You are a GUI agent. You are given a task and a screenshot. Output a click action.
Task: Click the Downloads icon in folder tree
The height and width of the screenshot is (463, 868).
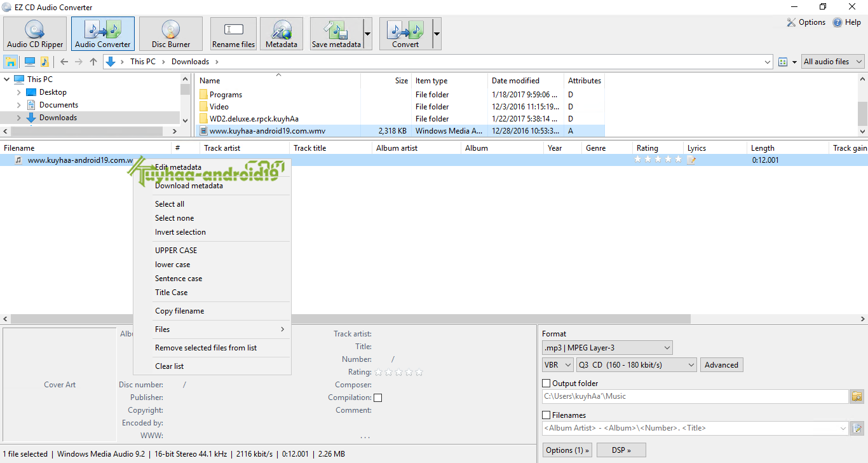[x=31, y=118]
